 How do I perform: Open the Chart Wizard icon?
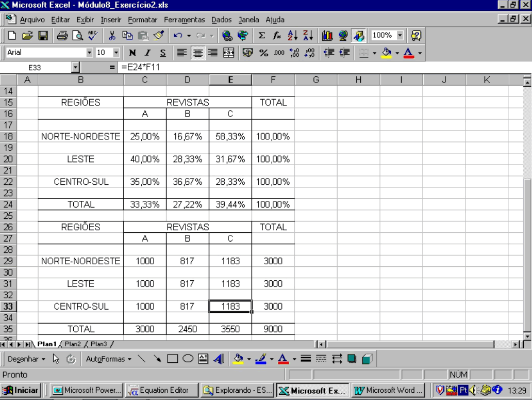327,36
